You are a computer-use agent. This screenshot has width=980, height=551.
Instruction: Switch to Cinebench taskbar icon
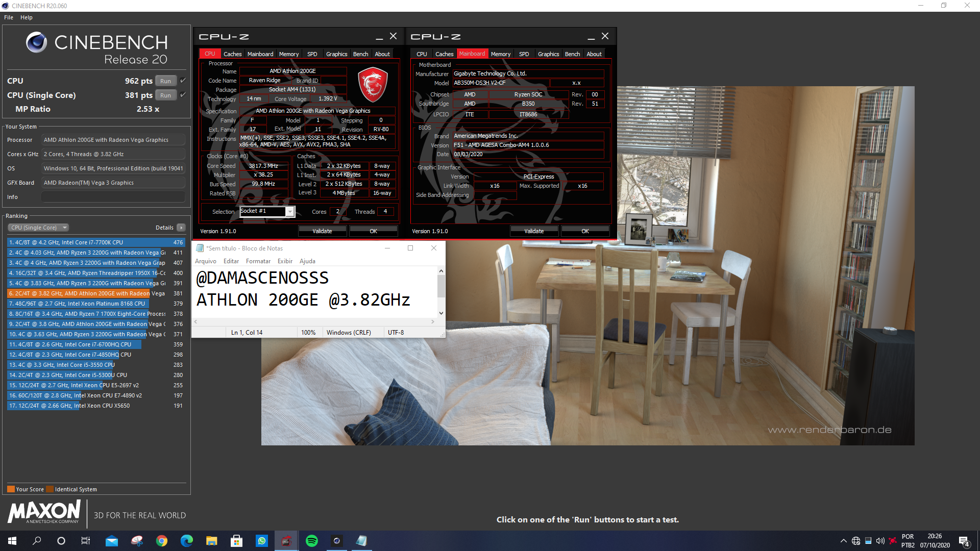tap(337, 541)
